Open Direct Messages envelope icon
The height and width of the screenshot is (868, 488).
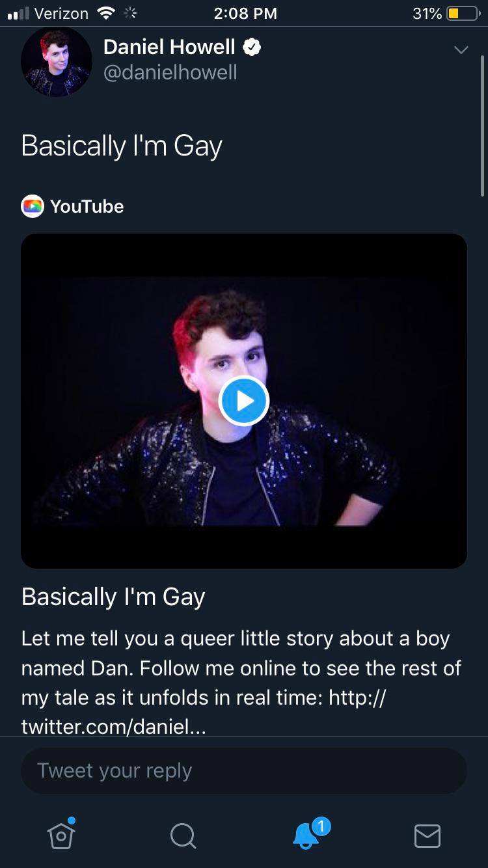tap(427, 837)
